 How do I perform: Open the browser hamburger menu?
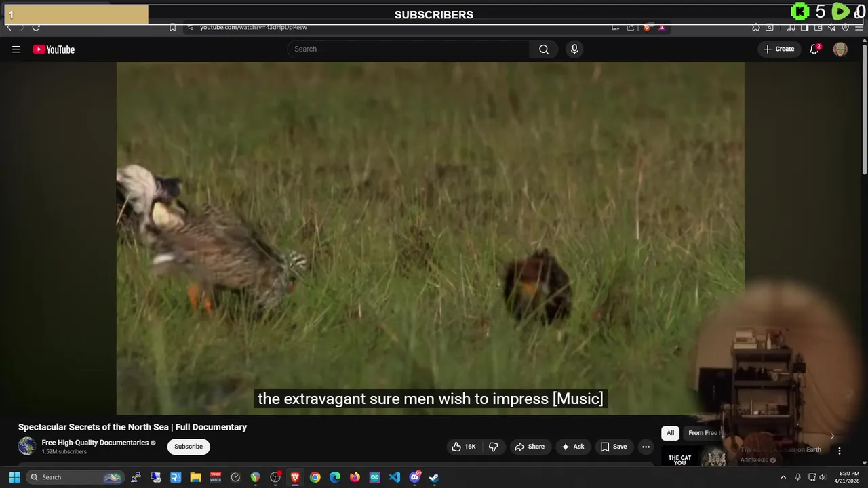pyautogui.click(x=859, y=27)
